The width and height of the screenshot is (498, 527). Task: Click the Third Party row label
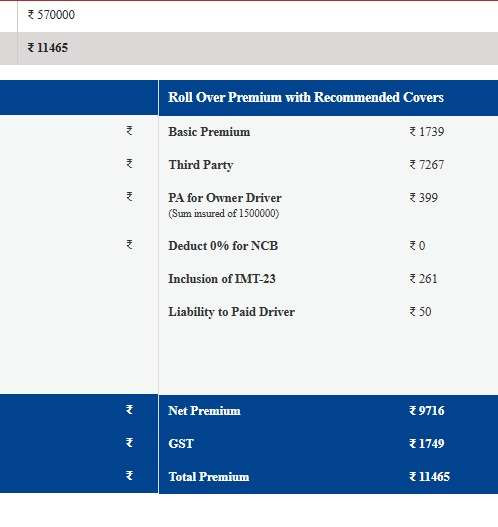pyautogui.click(x=201, y=165)
